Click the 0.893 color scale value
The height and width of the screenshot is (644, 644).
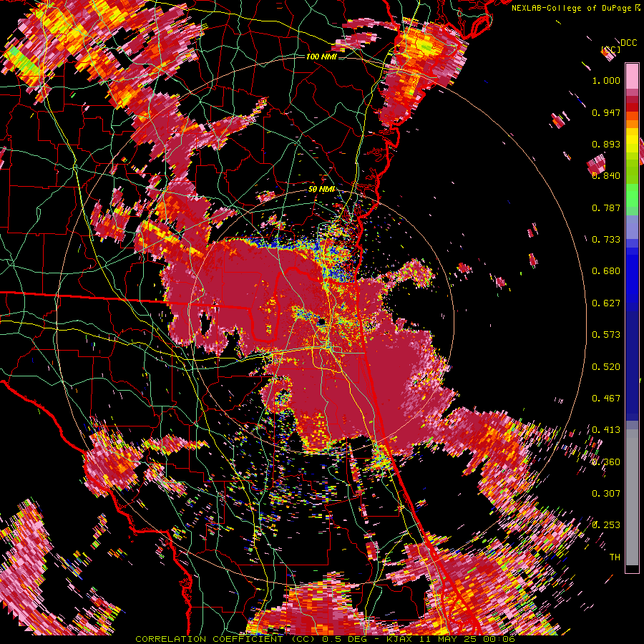coord(606,144)
